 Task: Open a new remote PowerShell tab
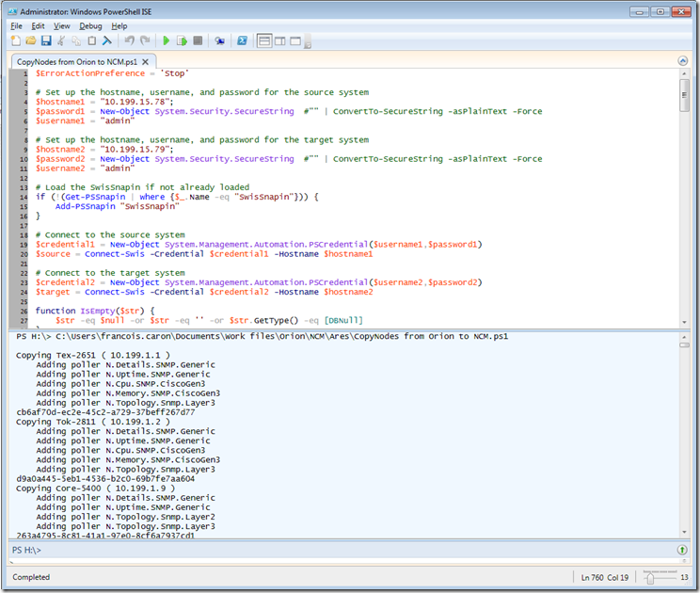coord(219,41)
